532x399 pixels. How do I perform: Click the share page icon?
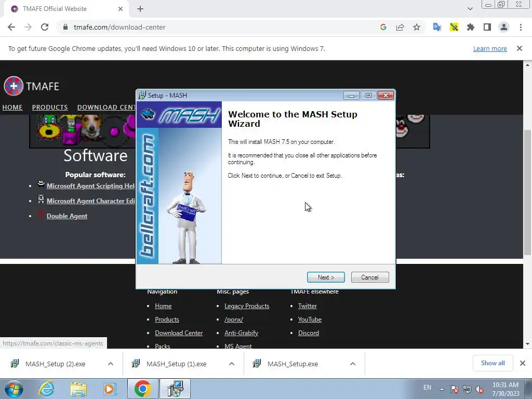pyautogui.click(x=400, y=27)
